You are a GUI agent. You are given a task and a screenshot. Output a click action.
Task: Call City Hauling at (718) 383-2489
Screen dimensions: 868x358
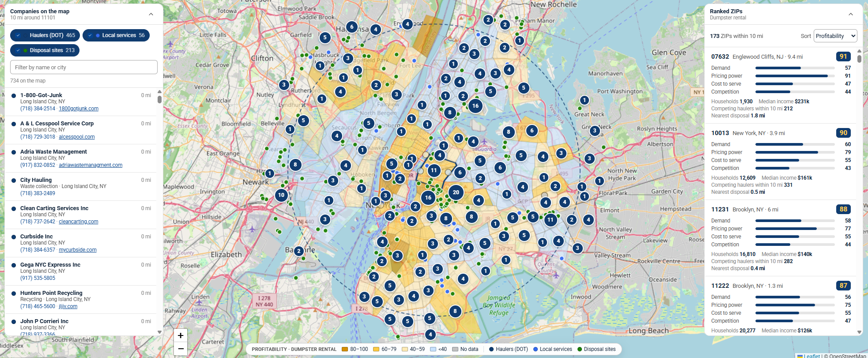click(x=38, y=193)
